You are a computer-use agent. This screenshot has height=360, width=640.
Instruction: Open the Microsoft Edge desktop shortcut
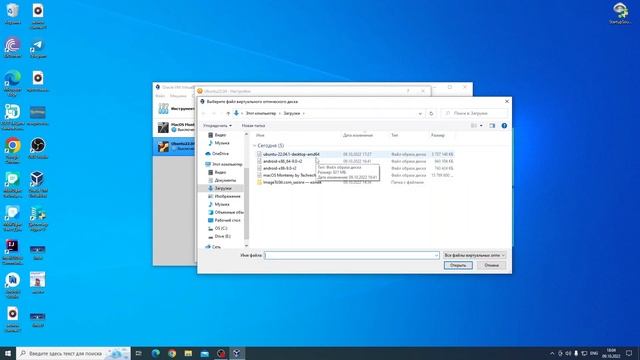click(x=13, y=83)
